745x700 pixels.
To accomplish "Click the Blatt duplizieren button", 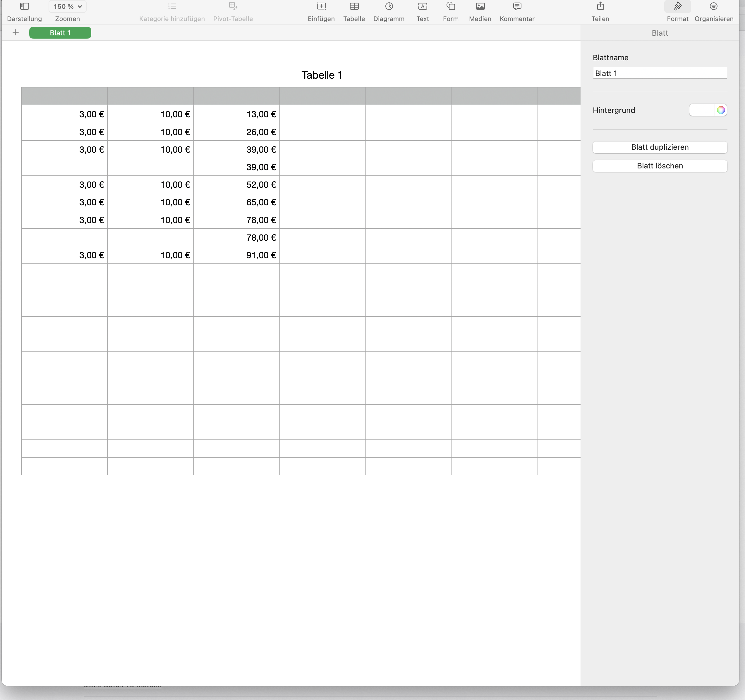I will (660, 147).
